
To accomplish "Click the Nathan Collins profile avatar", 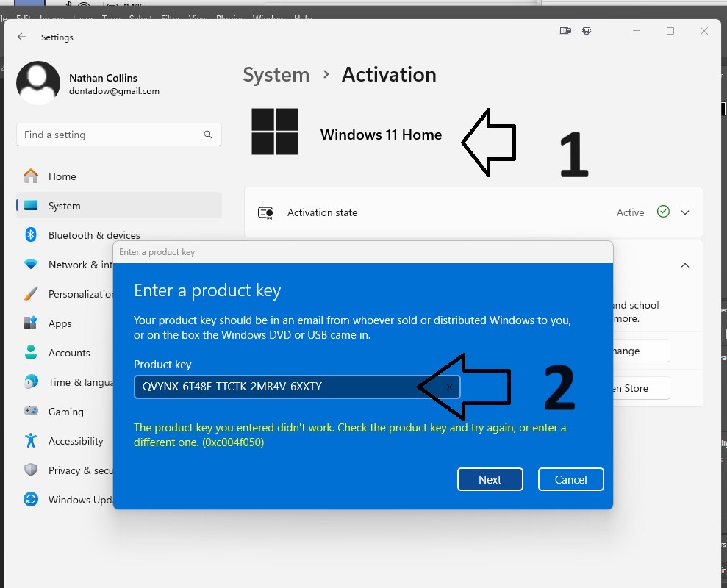I will [38, 83].
